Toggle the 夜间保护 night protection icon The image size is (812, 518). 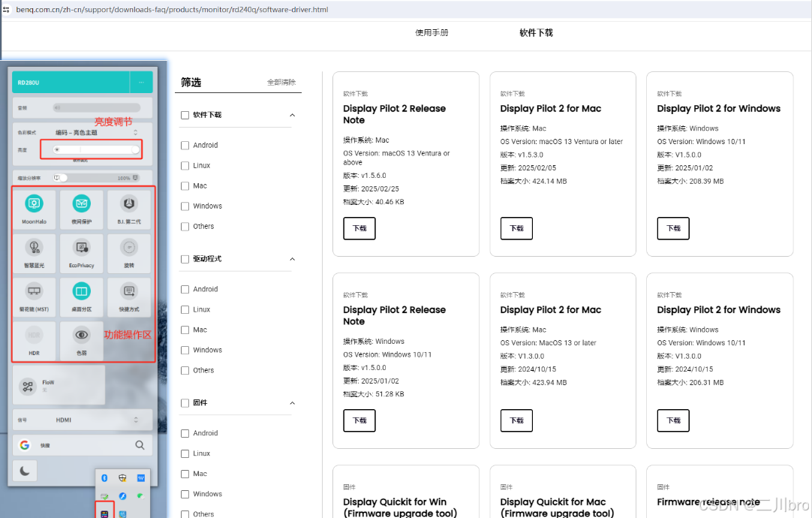[81, 203]
